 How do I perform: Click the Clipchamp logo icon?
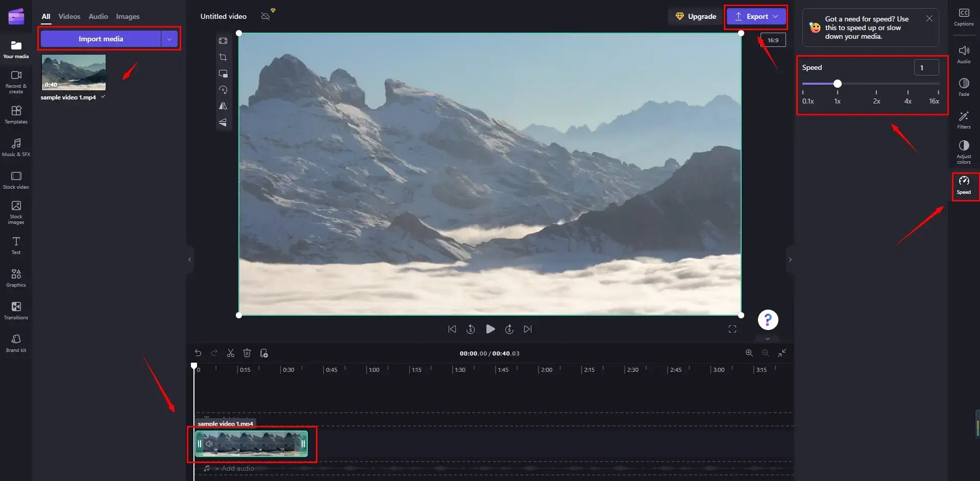point(16,16)
